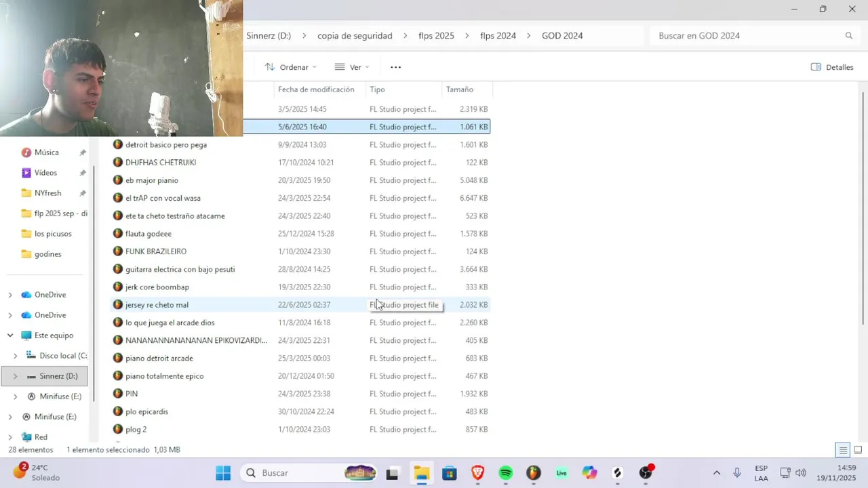Viewport: 868px width, 488px height.
Task: Select the FL Studio icon beside flauta godeee
Action: point(118,234)
